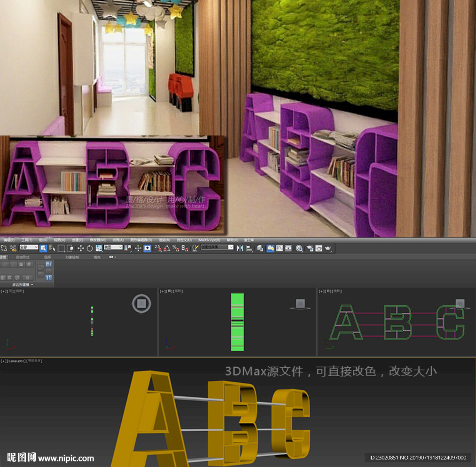Open Schematic View
The width and height of the screenshot is (476, 467).
(x=289, y=248)
